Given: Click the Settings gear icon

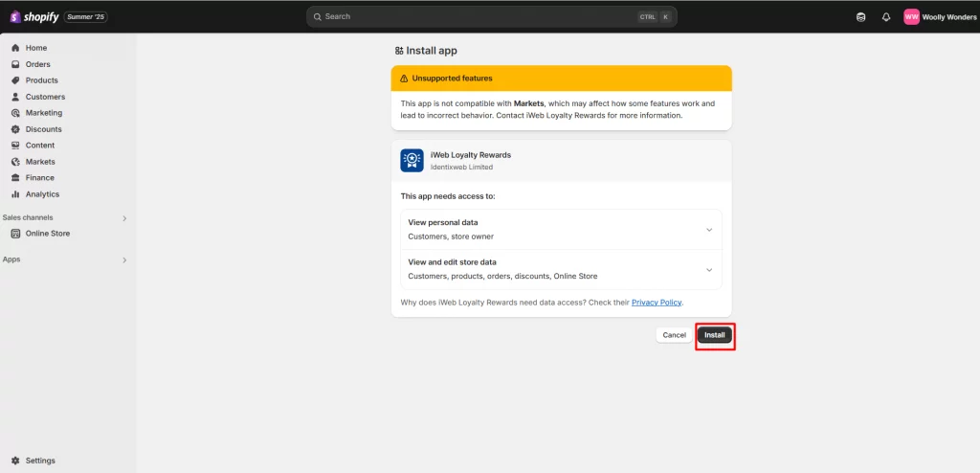Looking at the screenshot, I should [x=15, y=461].
